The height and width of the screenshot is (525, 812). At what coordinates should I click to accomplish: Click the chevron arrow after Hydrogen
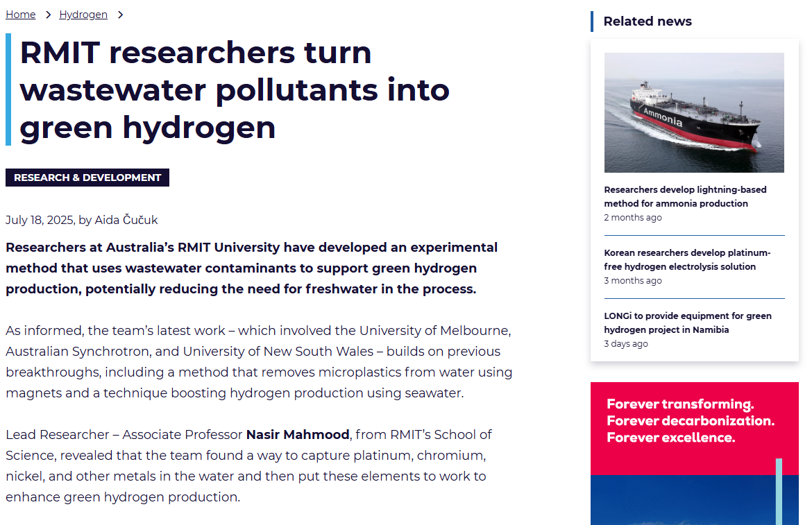pos(120,15)
